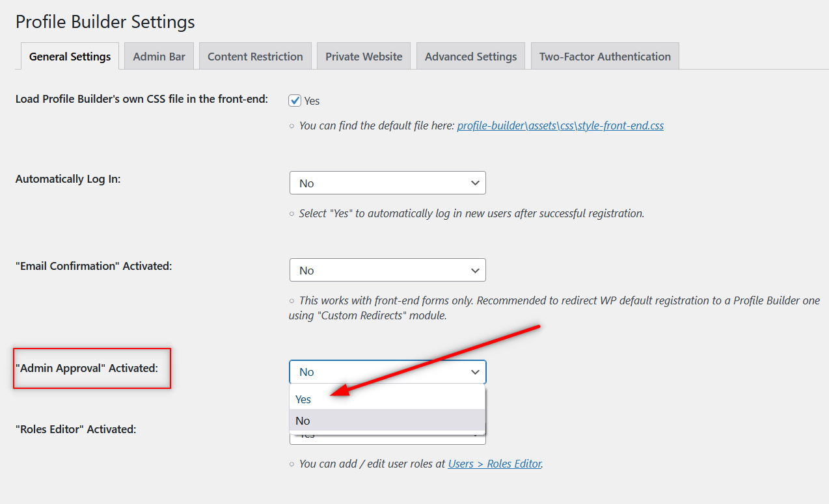Image resolution: width=829 pixels, height=504 pixels.
Task: Click the Load Profile Builder's own CSS label
Action: [x=142, y=99]
